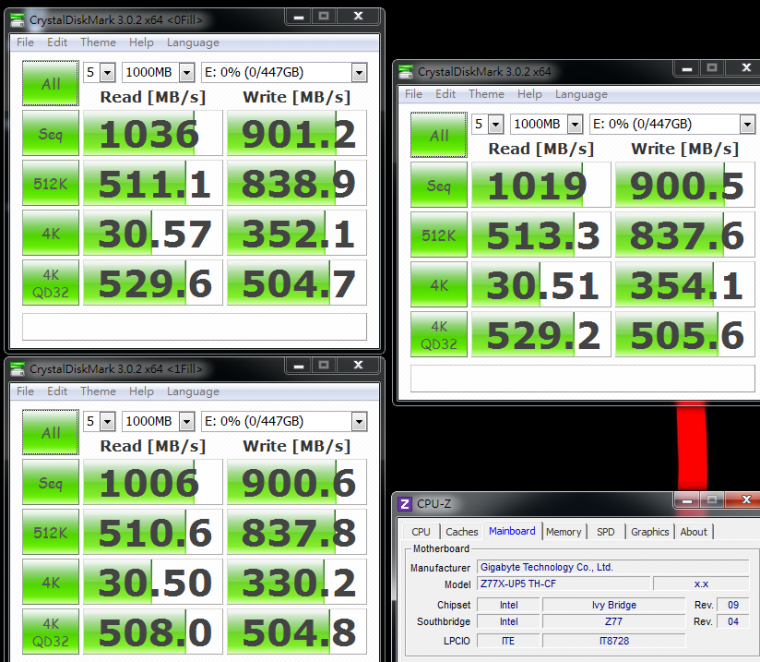Run All tests in the 1Fill window
Screen dimensions: 760x662
(50, 432)
